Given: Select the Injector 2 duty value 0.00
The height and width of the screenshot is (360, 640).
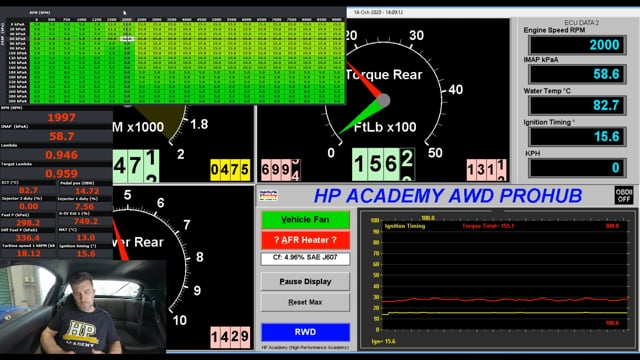Looking at the screenshot, I should pos(28,206).
